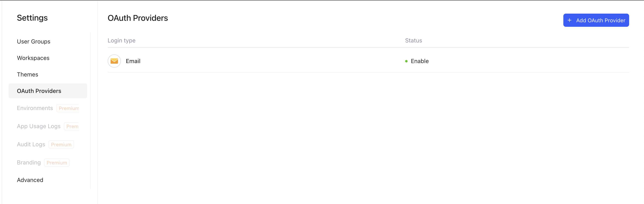644x204 pixels.
Task: Click the Premium badge next to Audit Logs
Action: pos(61,145)
